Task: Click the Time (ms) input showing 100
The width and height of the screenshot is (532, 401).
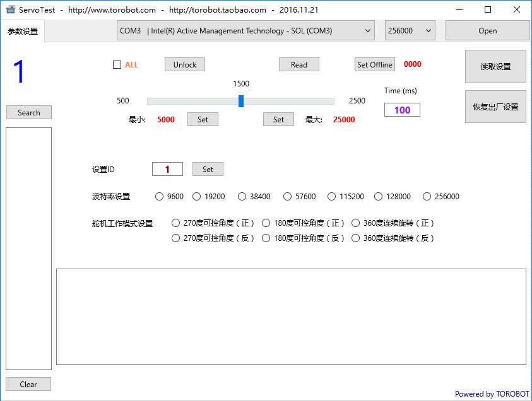Action: pyautogui.click(x=402, y=110)
